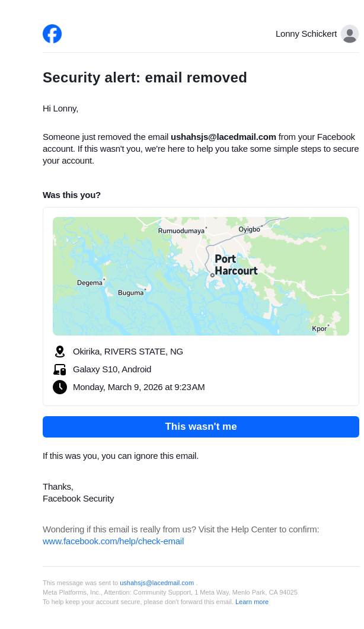The width and height of the screenshot is (364, 629).
Task: Click the Port Harcourt map label
Action: (x=235, y=265)
